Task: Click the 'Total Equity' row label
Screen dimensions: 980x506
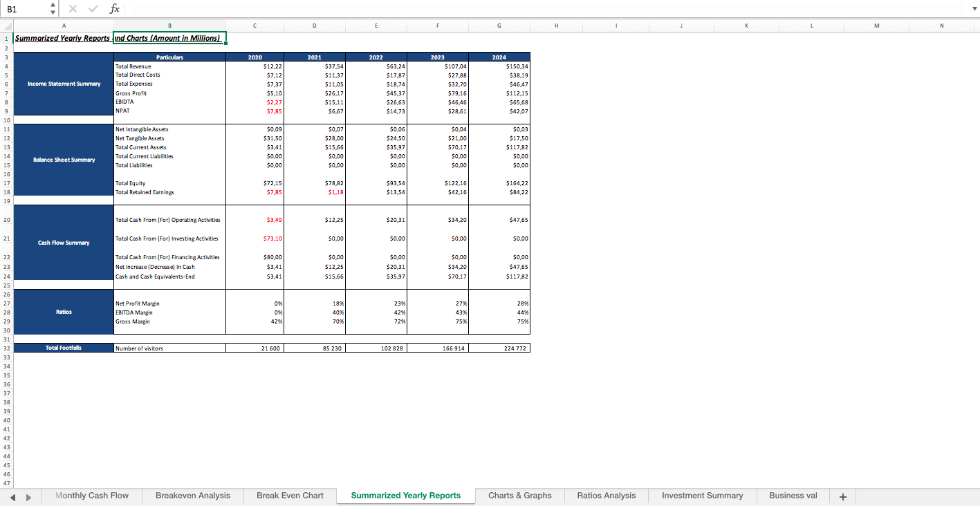Action: pos(131,183)
